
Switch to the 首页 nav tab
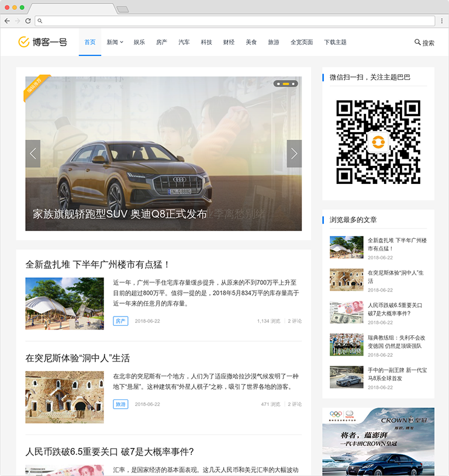point(90,42)
